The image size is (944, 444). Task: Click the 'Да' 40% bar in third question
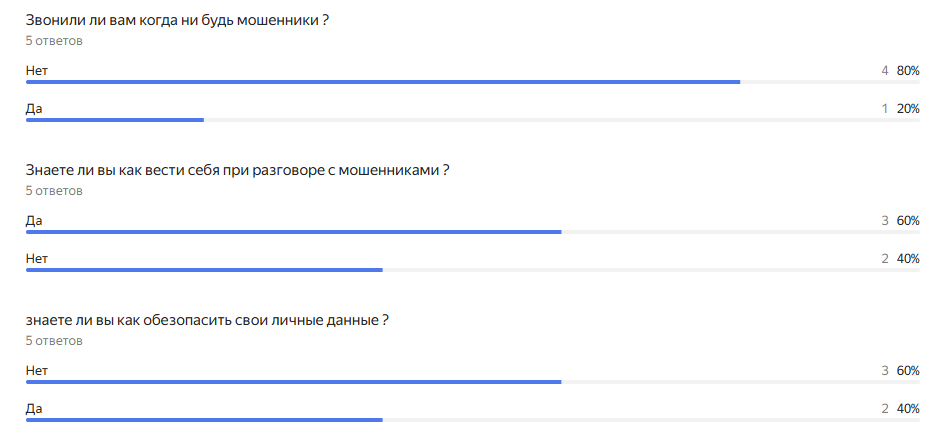pyautogui.click(x=204, y=420)
